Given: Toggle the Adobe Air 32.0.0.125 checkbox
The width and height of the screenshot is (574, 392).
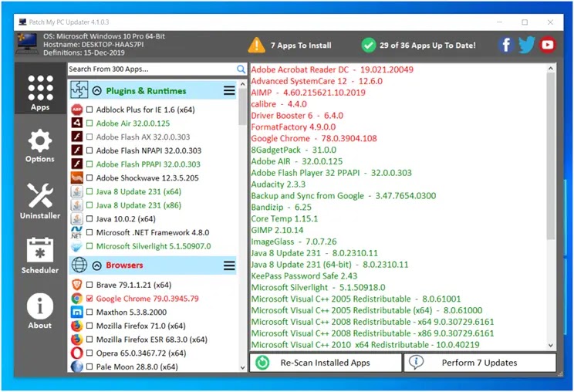Looking at the screenshot, I should (89, 123).
